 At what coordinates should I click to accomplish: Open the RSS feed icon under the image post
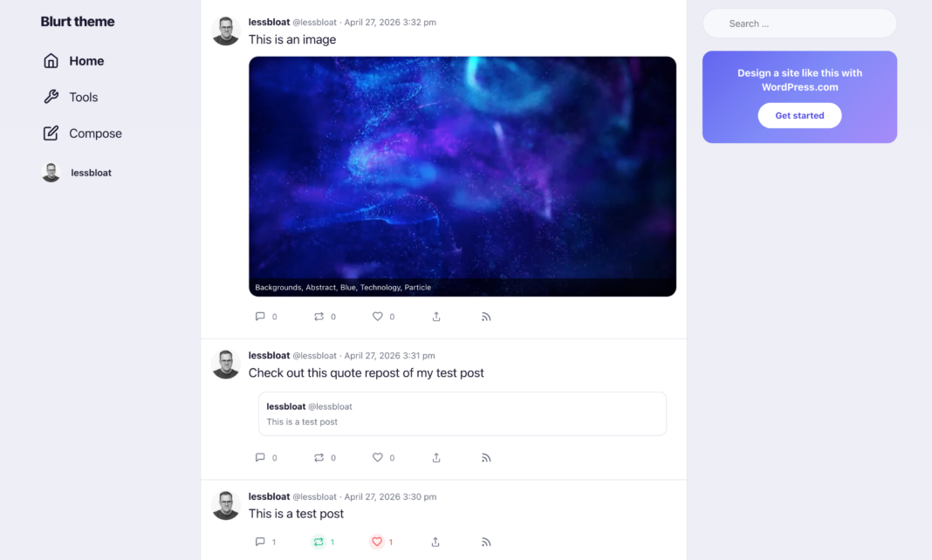(x=486, y=317)
